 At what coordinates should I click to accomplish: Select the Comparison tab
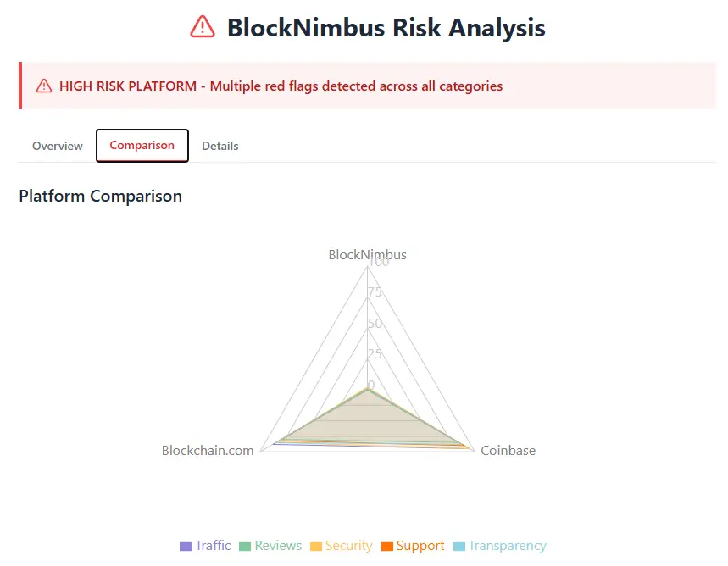[x=142, y=145]
